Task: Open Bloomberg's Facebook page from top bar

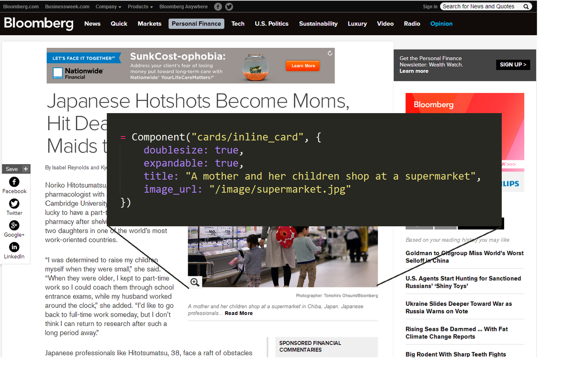Action: 218,7
